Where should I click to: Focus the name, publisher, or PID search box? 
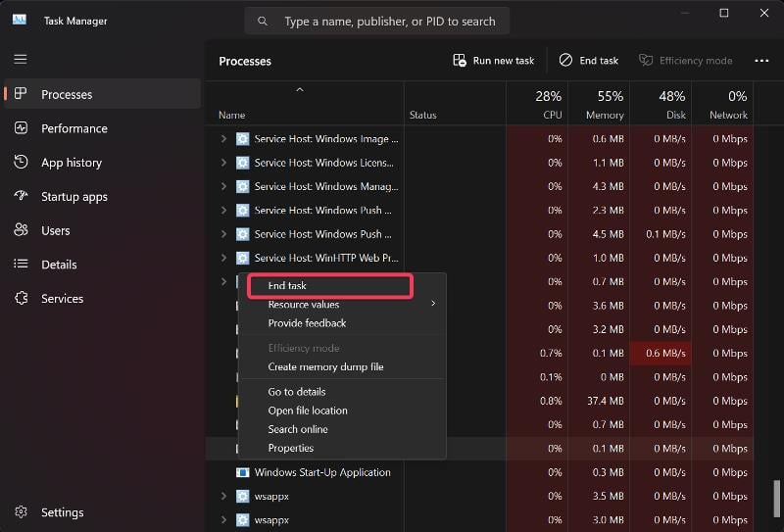[377, 21]
